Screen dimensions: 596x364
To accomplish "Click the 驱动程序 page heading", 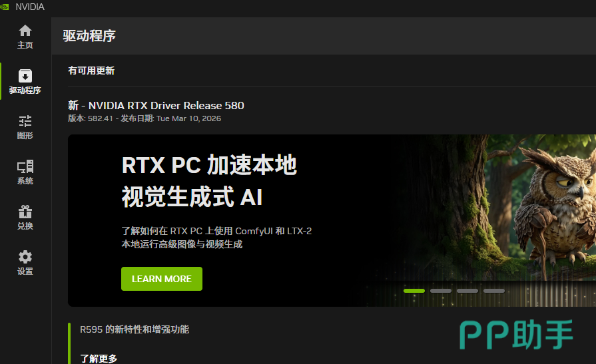I will 89,36.
